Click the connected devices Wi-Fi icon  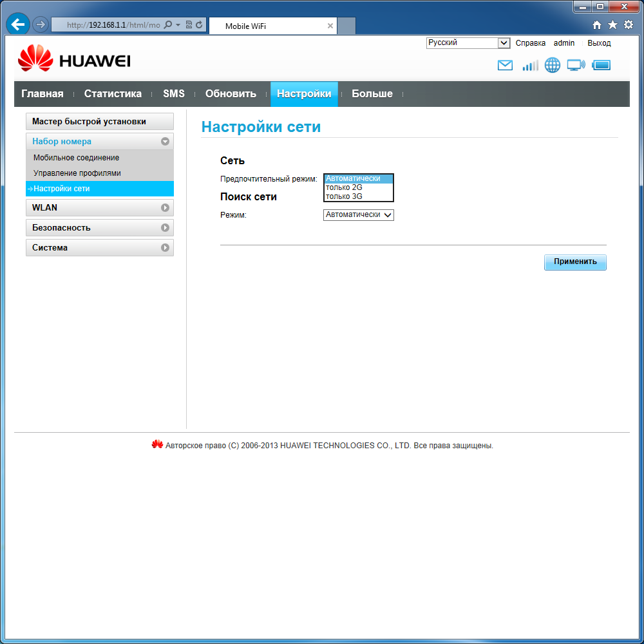(575, 64)
